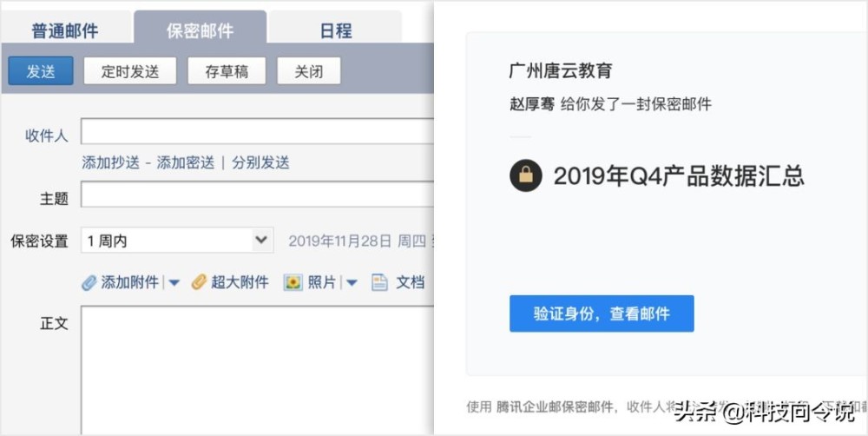
Task: Click the 分别发送 link
Action: tap(260, 162)
